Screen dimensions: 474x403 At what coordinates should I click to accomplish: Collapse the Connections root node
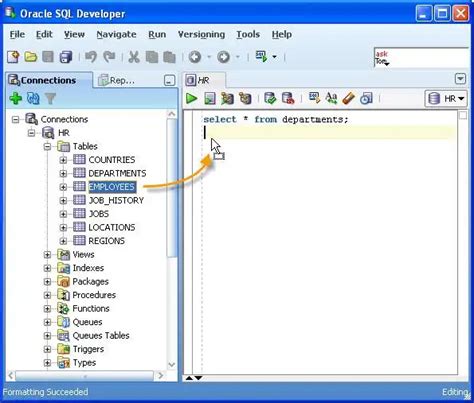pos(16,119)
